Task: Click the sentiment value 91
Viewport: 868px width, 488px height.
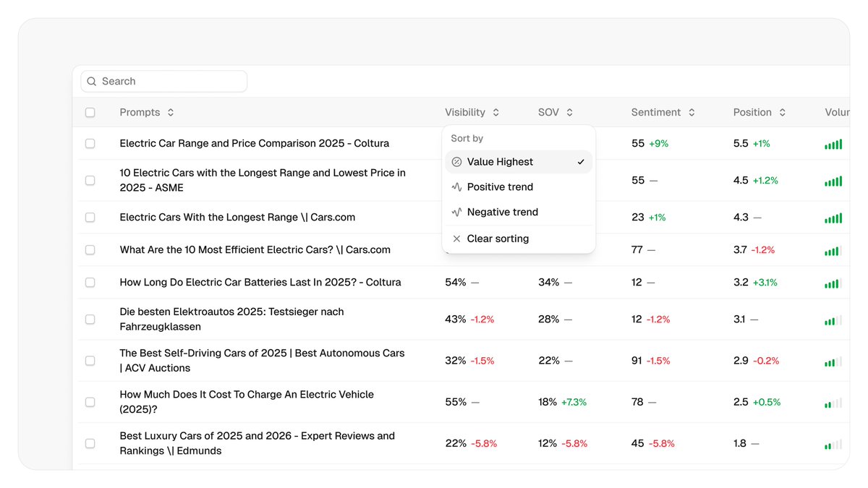Action: pyautogui.click(x=637, y=360)
